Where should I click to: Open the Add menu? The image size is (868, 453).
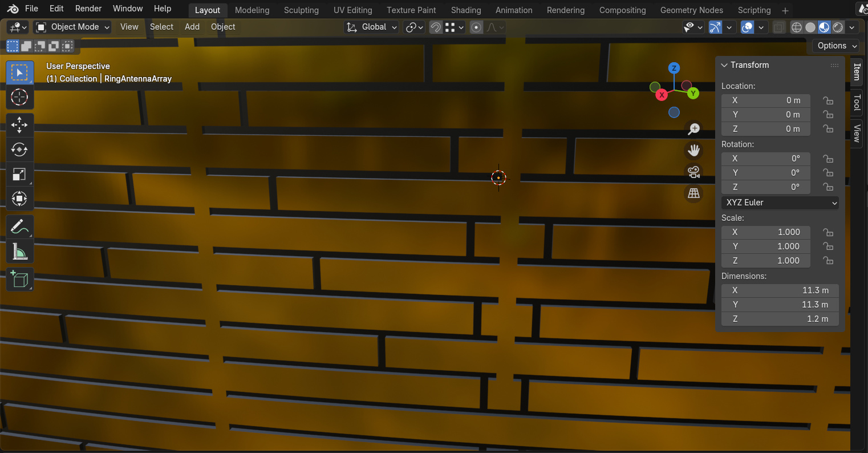[x=192, y=27]
